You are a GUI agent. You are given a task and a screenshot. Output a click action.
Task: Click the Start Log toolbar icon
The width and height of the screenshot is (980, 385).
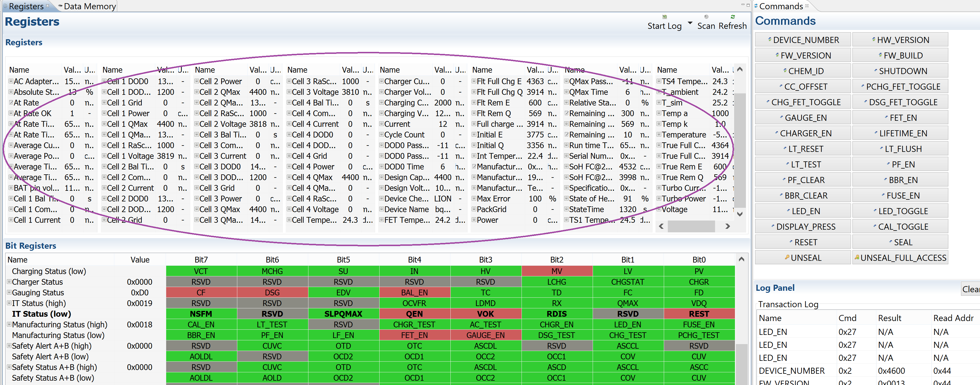pos(664,17)
